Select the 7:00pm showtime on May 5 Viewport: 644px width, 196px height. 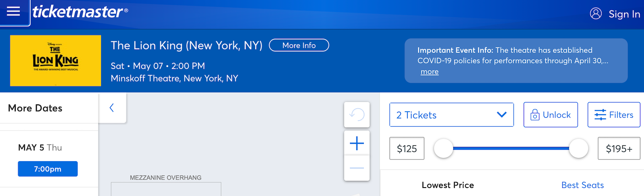click(x=48, y=169)
